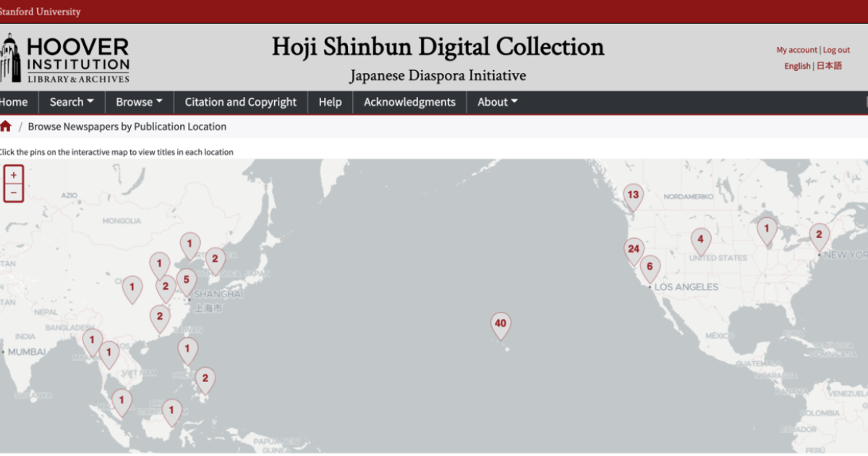This screenshot has width=868, height=456.
Task: Select the pin numbered 1 in northern Philippines
Action: coord(187,351)
